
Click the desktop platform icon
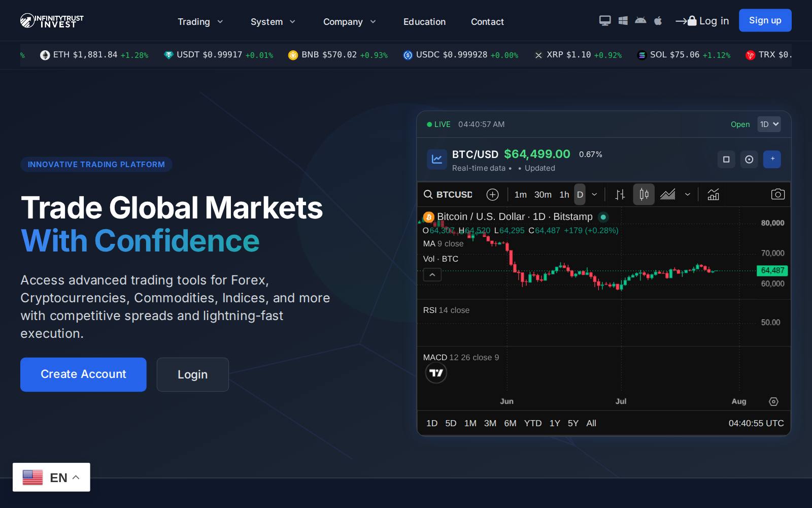[605, 21]
